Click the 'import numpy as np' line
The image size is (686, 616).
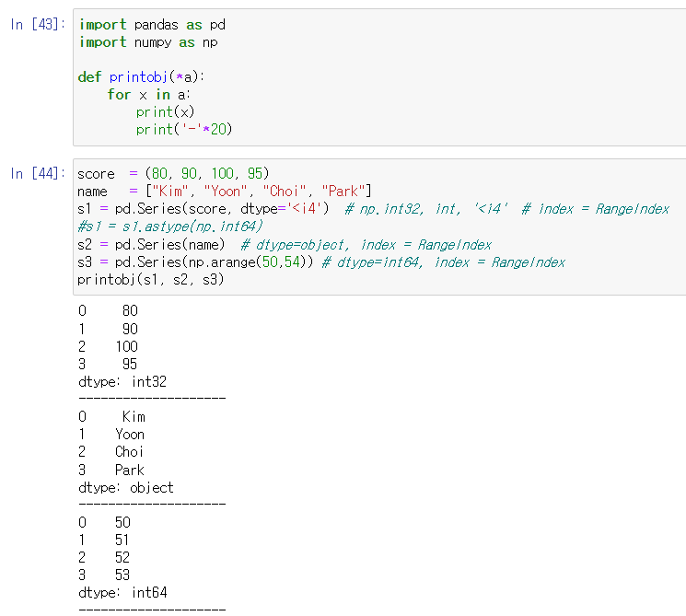point(148,42)
